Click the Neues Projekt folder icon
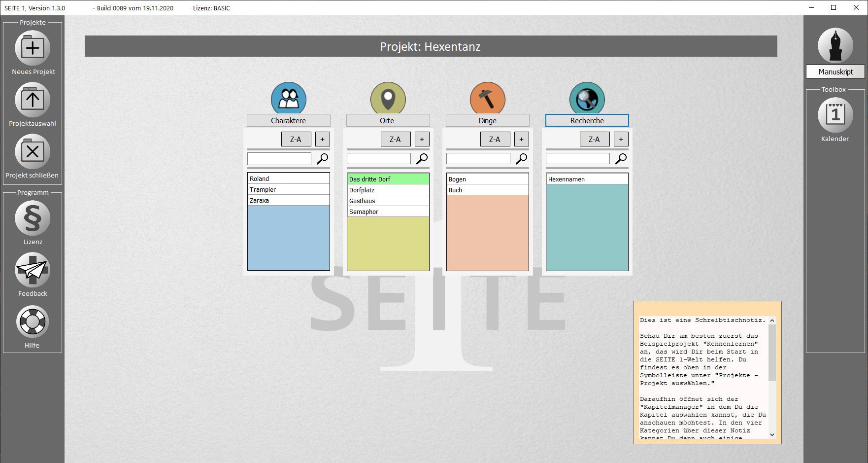 (33, 48)
